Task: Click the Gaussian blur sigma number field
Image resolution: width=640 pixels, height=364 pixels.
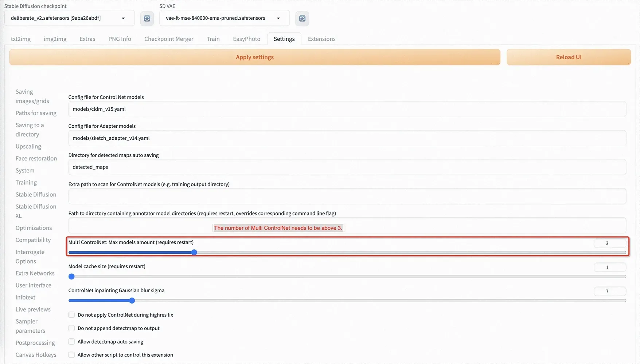Action: point(610,291)
